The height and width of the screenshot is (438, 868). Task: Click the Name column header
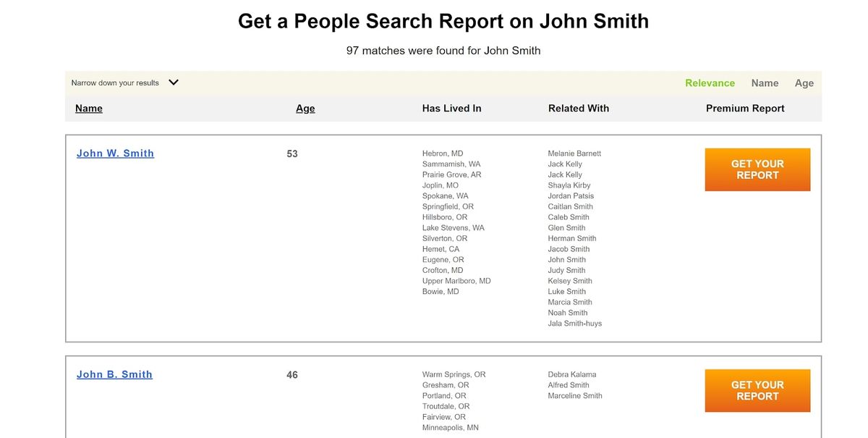88,108
